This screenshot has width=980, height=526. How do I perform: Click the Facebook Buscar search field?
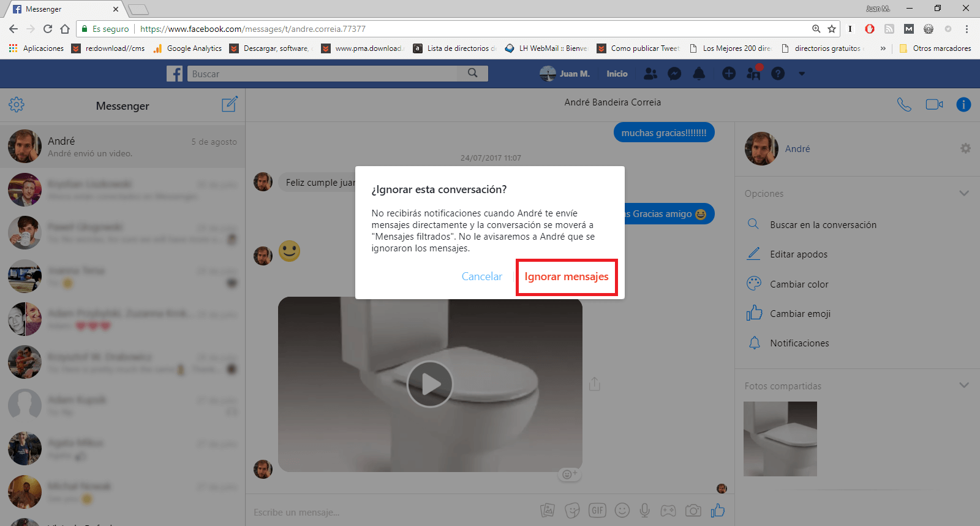point(322,74)
